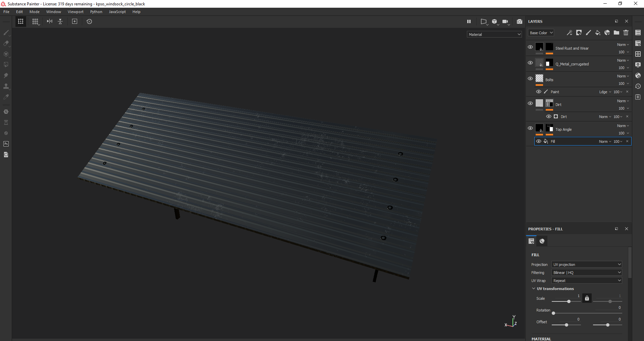Delete layer with the trash icon
The width and height of the screenshot is (644, 341).
626,33
